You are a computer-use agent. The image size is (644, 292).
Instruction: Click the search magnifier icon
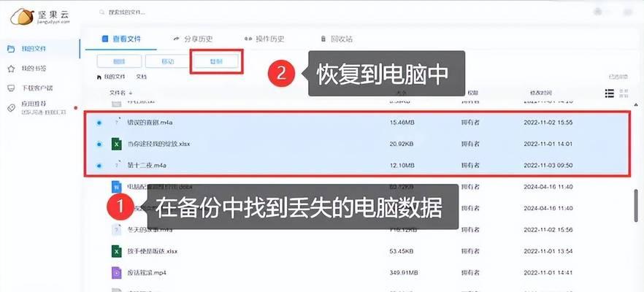[102, 12]
